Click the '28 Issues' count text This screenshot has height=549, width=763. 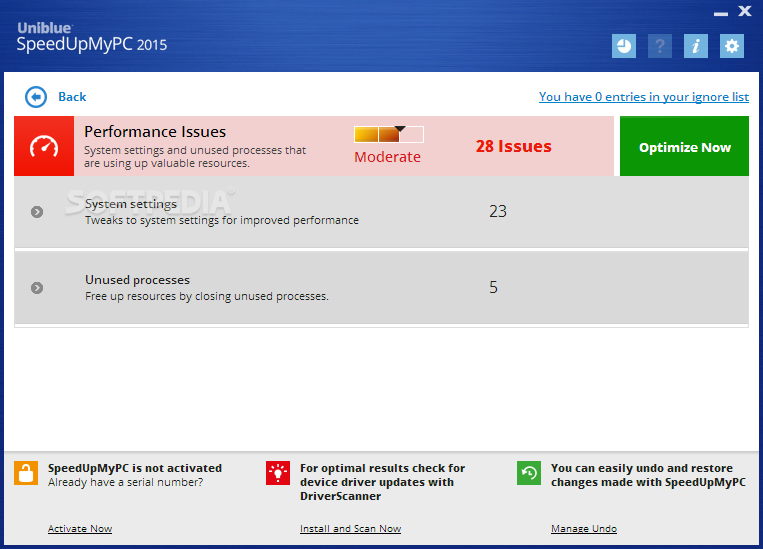[513, 146]
